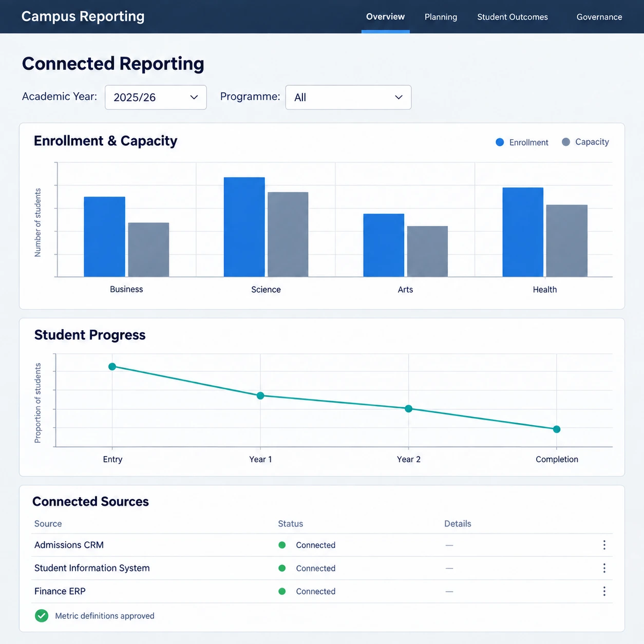Click the Enrollment & Capacity heading
Image resolution: width=644 pixels, height=644 pixels.
[105, 141]
